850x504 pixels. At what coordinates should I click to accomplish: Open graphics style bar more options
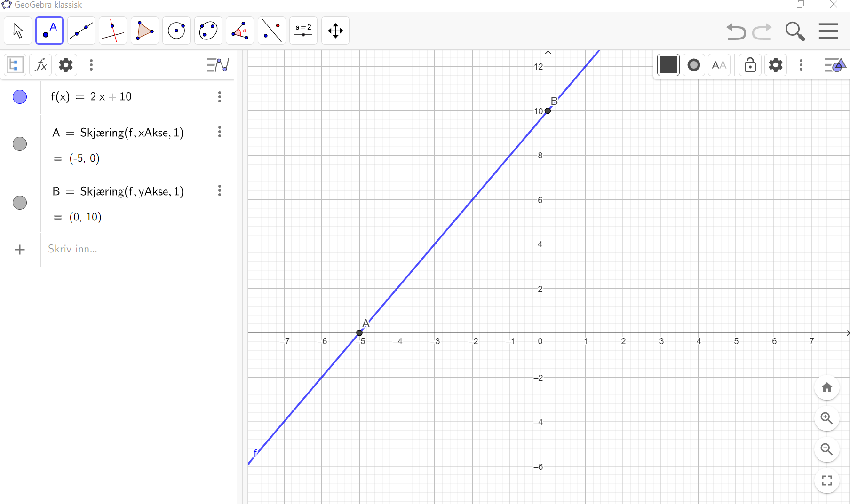801,65
